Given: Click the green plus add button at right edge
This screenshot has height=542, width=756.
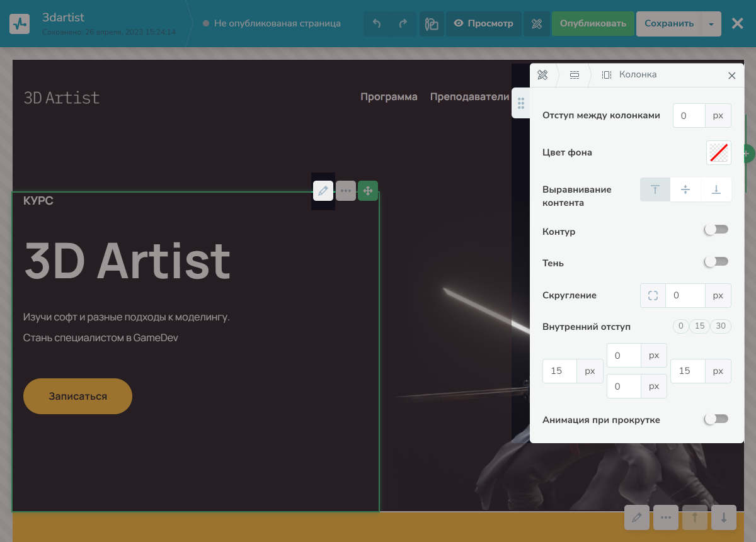Looking at the screenshot, I should point(747,154).
